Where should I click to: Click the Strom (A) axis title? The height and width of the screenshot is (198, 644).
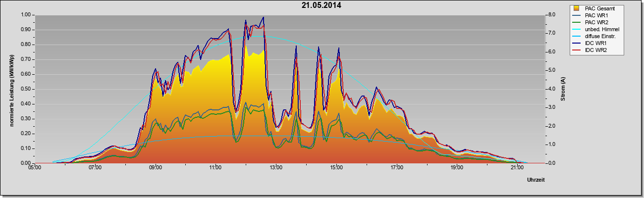pyautogui.click(x=563, y=89)
